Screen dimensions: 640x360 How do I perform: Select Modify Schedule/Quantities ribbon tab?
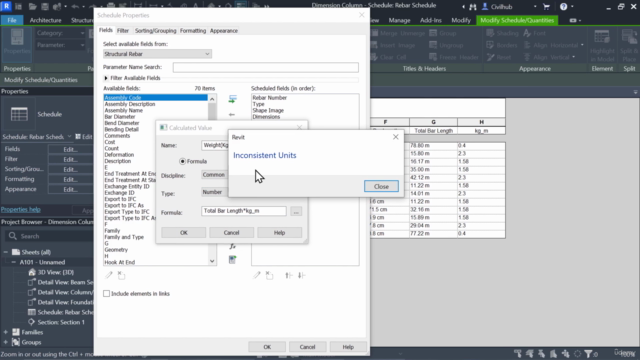coord(517,20)
